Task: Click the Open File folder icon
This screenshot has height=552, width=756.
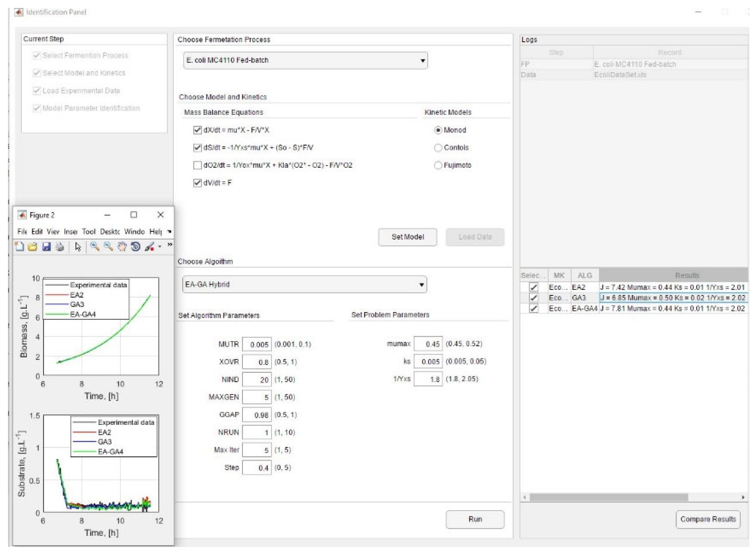Action: pyautogui.click(x=33, y=247)
